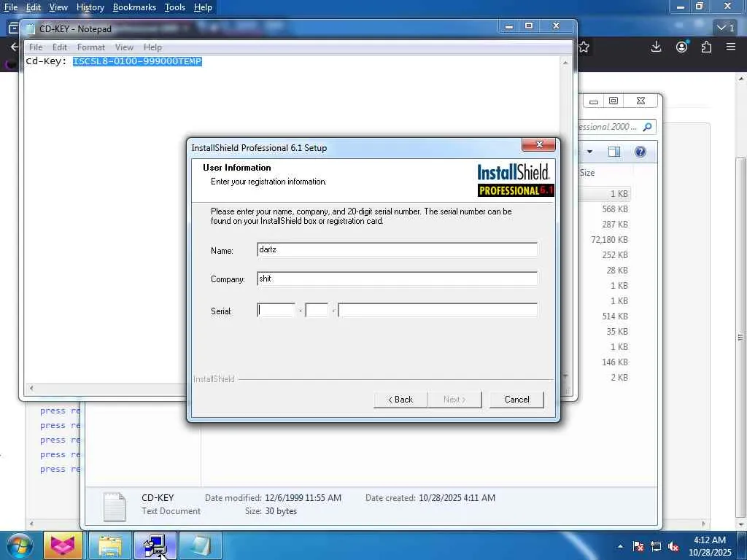Open the Action Center flag tray icon
The width and height of the screenshot is (747, 560).
pos(638,546)
